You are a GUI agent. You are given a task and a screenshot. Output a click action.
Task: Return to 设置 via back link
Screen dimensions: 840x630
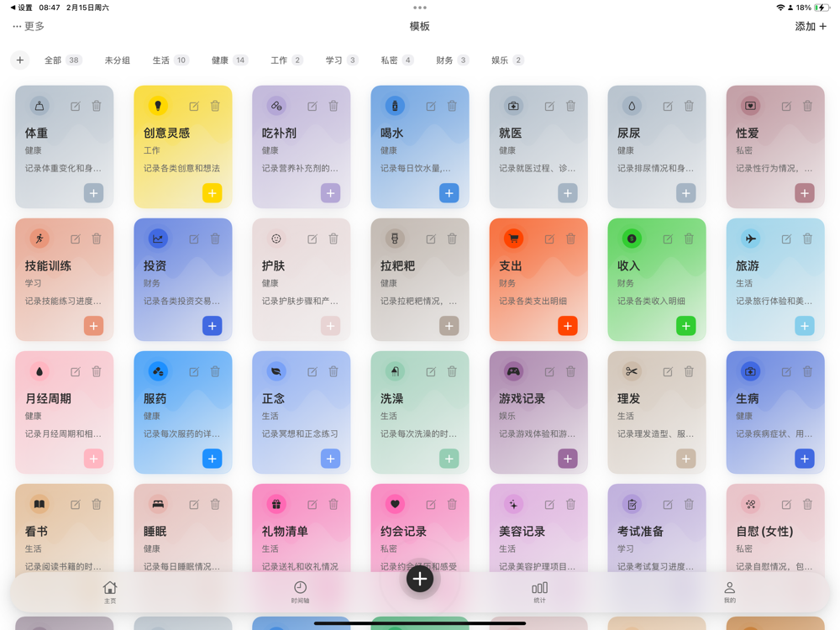click(x=22, y=8)
